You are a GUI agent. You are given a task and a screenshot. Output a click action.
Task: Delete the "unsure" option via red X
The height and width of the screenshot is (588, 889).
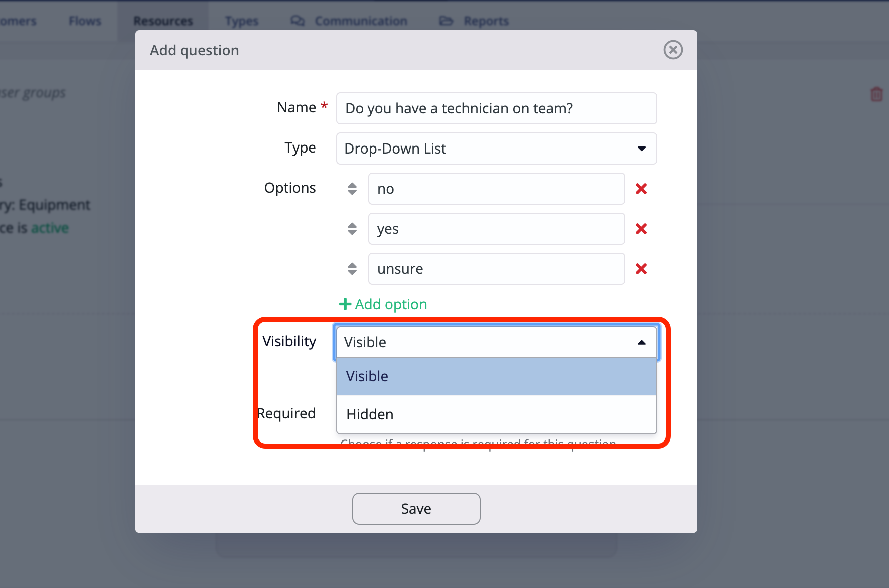click(x=641, y=269)
